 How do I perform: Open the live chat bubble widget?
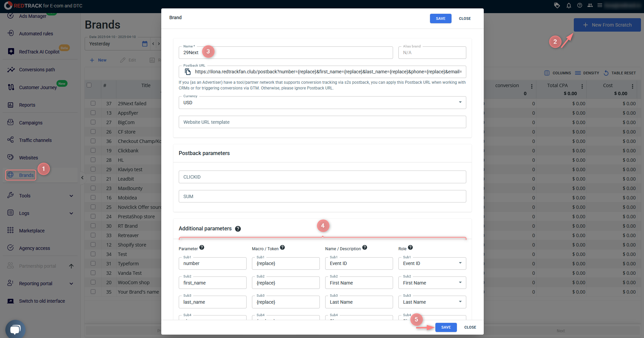click(15, 329)
